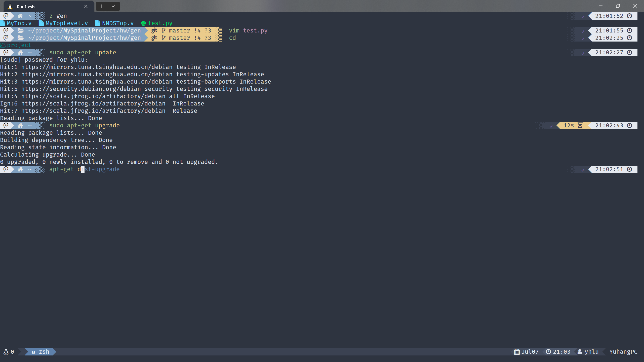Click the YuhangPC hostname in status bar
644x362 pixels.
(623, 352)
